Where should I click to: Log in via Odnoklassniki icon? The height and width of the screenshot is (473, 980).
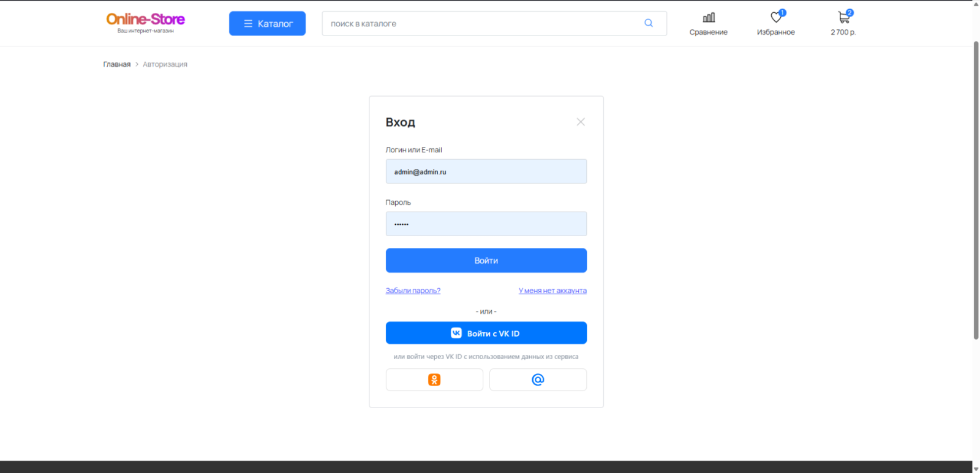[x=434, y=380]
